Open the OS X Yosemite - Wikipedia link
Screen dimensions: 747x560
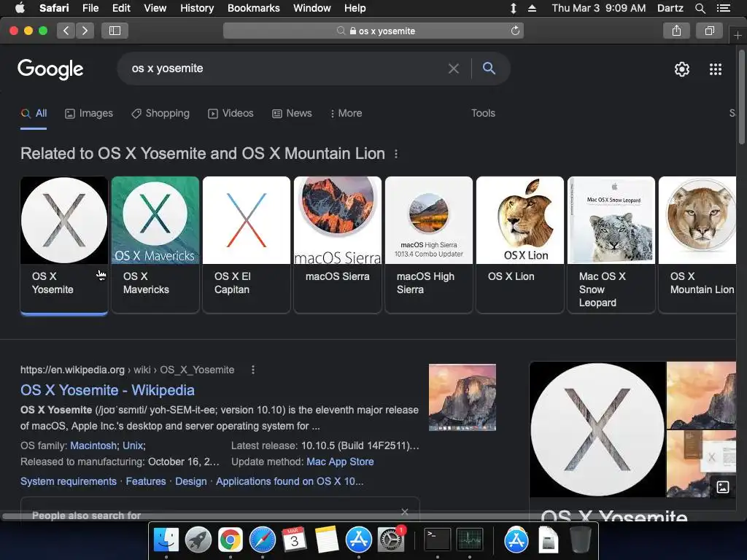[107, 390]
